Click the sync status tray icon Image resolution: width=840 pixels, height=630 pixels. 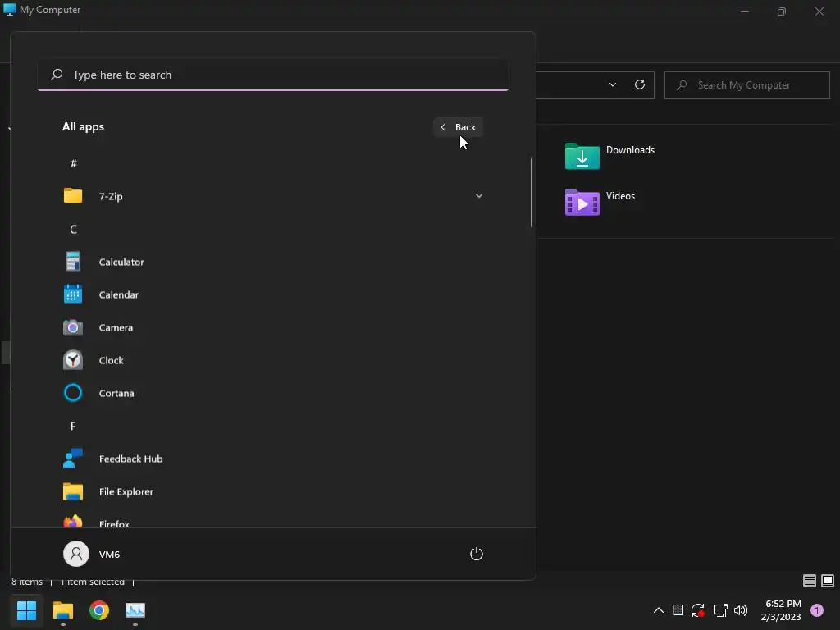pos(697,610)
